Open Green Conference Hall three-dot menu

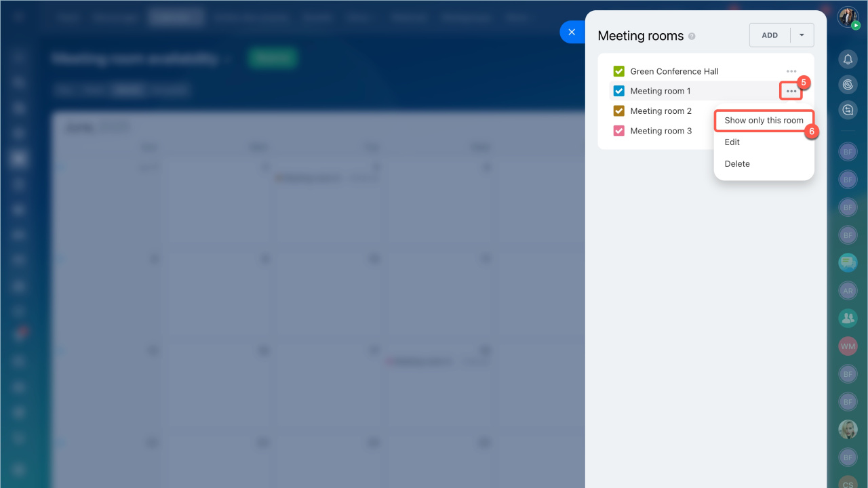(791, 71)
